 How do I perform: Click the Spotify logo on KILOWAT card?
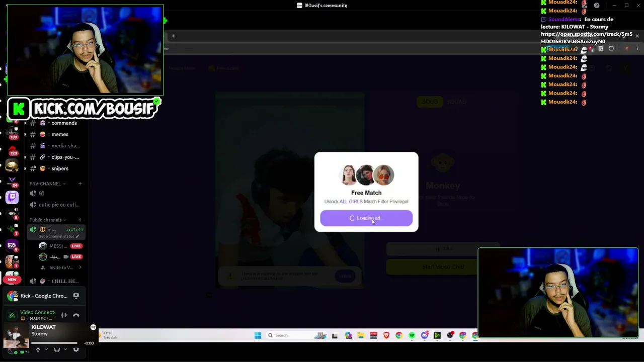[x=93, y=327]
